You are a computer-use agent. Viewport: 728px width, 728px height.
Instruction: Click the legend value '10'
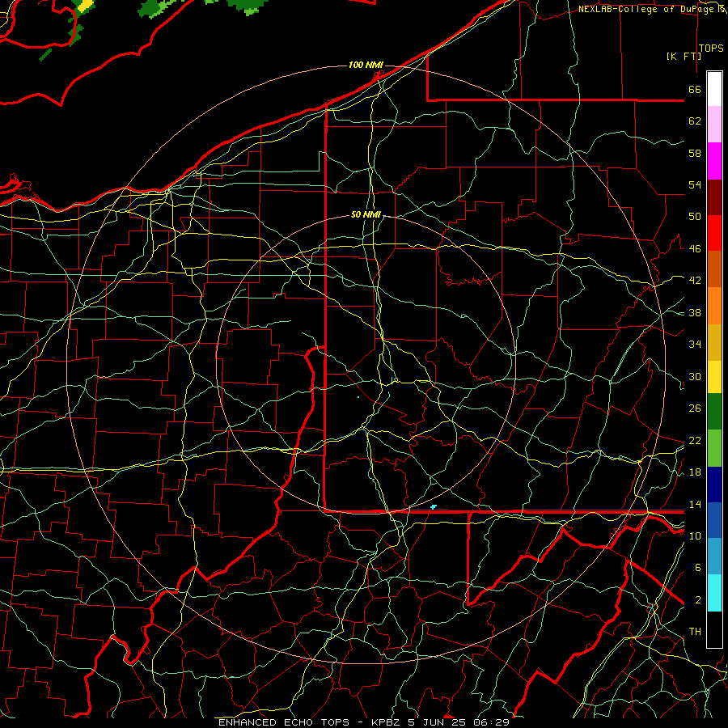click(x=695, y=535)
